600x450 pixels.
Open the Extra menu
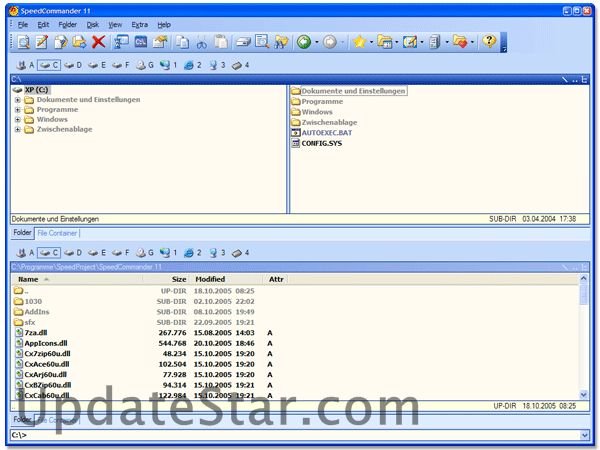[x=140, y=25]
